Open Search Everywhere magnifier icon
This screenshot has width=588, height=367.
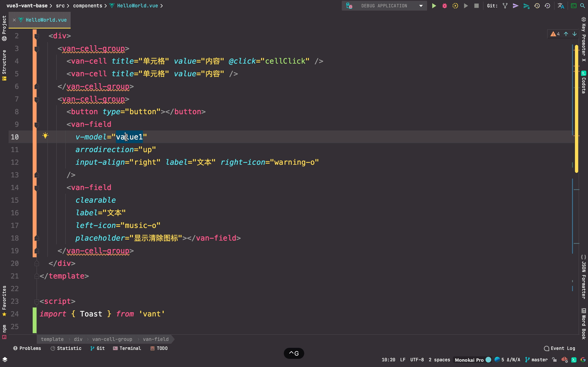pos(582,6)
